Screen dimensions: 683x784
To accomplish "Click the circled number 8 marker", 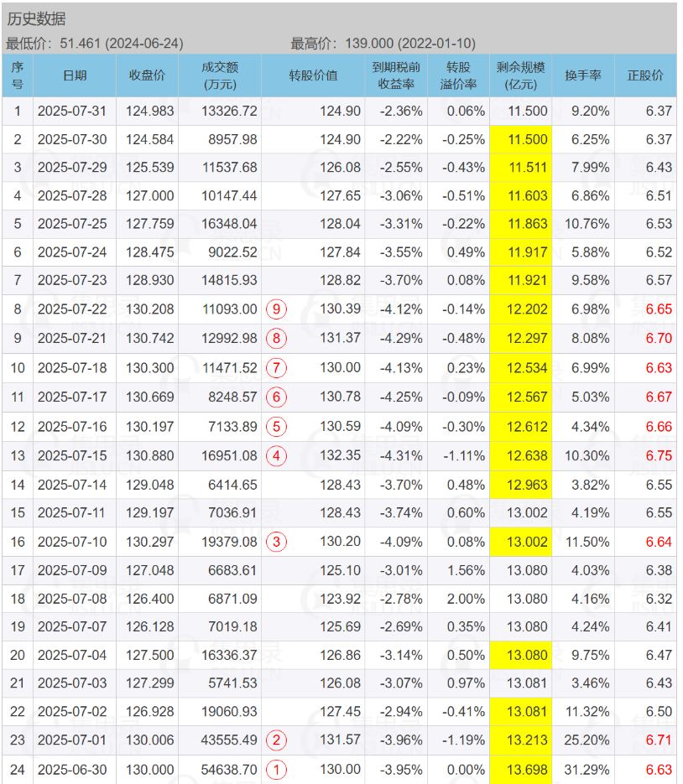I will pos(277,339).
